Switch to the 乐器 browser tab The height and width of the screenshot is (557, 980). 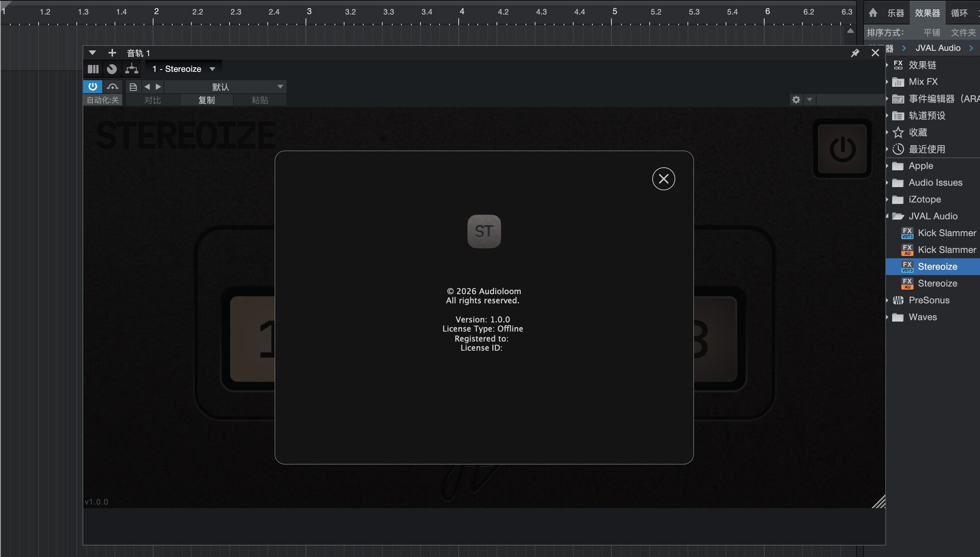click(x=895, y=13)
